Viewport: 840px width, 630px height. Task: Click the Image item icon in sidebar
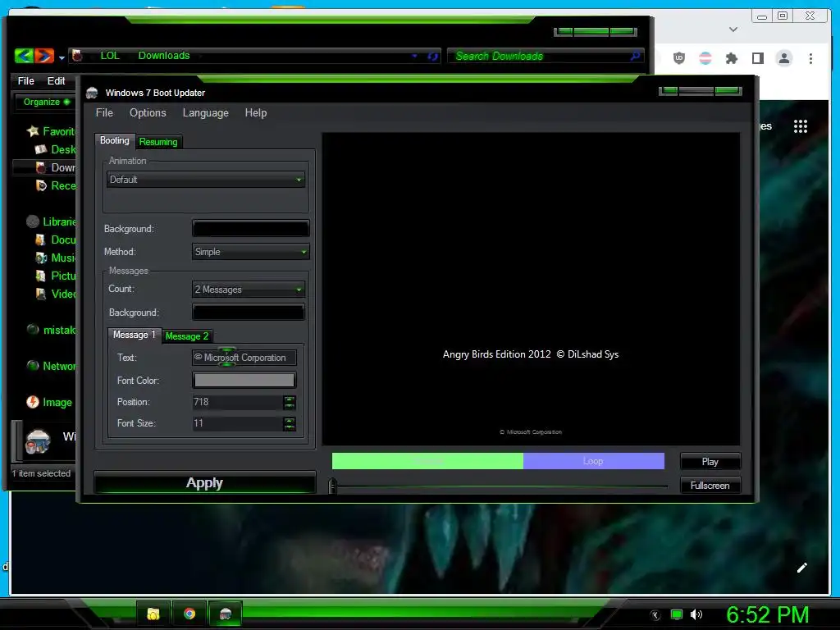tap(33, 402)
